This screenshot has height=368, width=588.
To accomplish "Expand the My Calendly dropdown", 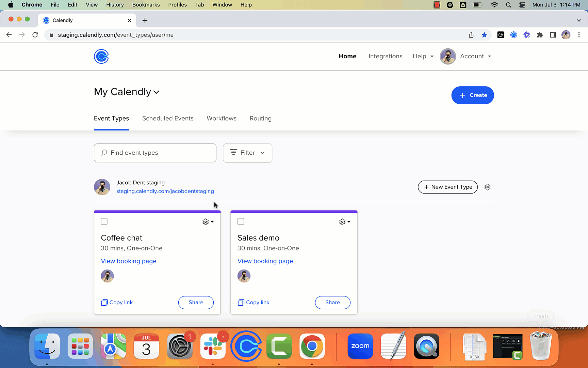I will tap(127, 92).
